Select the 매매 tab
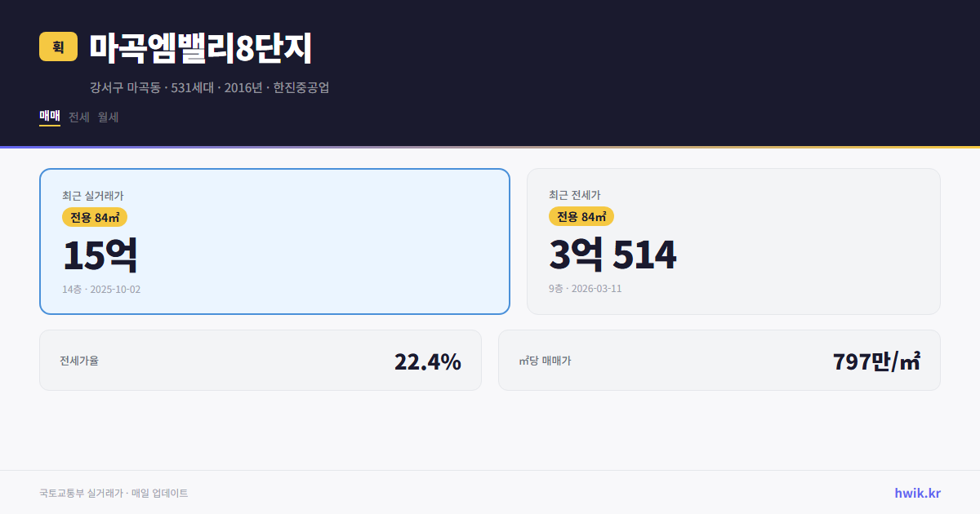The image size is (980, 514). coord(48,117)
